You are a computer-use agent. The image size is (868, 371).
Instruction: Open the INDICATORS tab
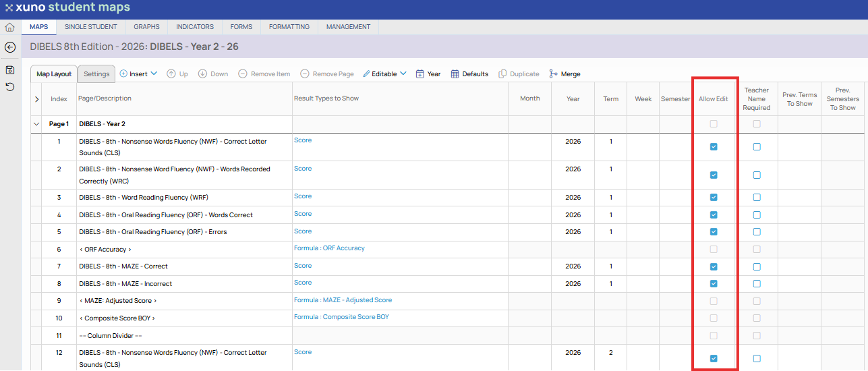pos(195,27)
